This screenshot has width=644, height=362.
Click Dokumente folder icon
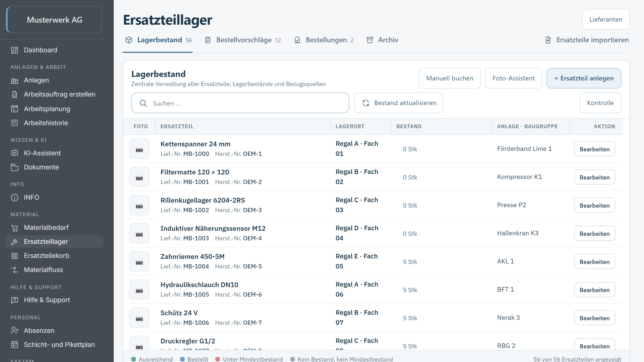point(15,167)
